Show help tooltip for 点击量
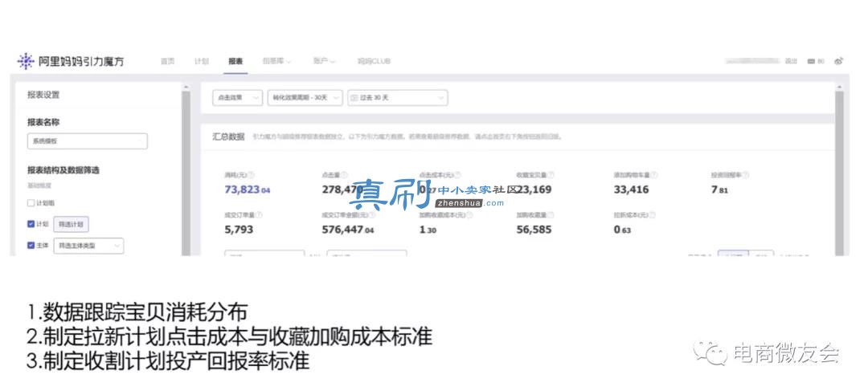 point(344,175)
